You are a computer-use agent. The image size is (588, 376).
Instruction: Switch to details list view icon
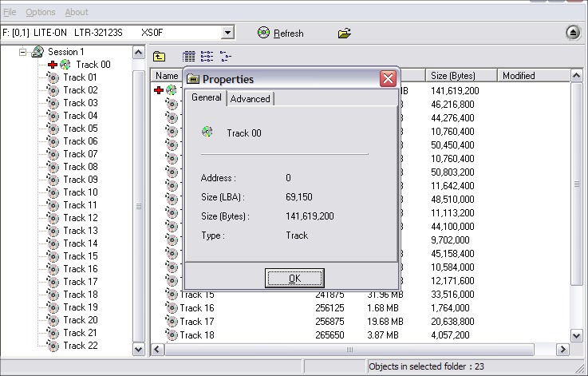coord(189,57)
